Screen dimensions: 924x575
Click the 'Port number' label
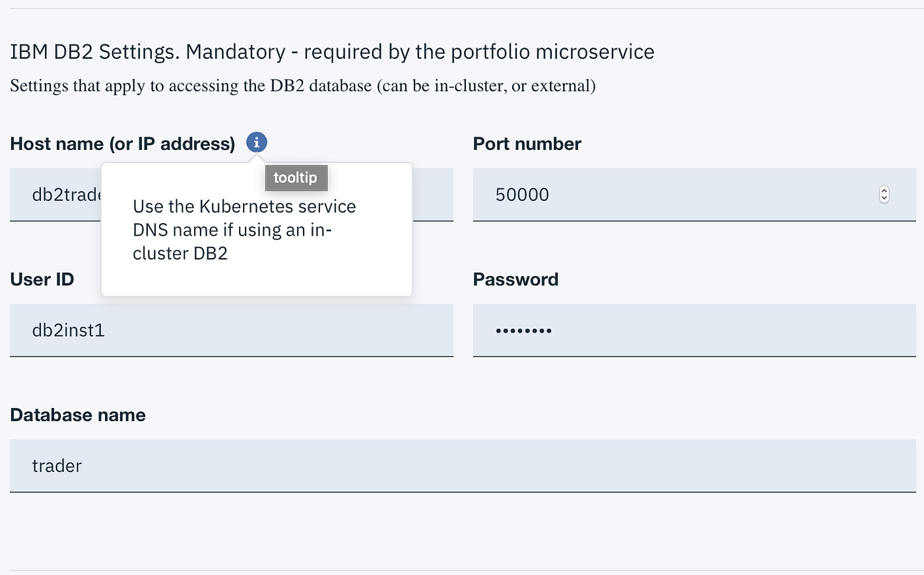[x=527, y=144]
